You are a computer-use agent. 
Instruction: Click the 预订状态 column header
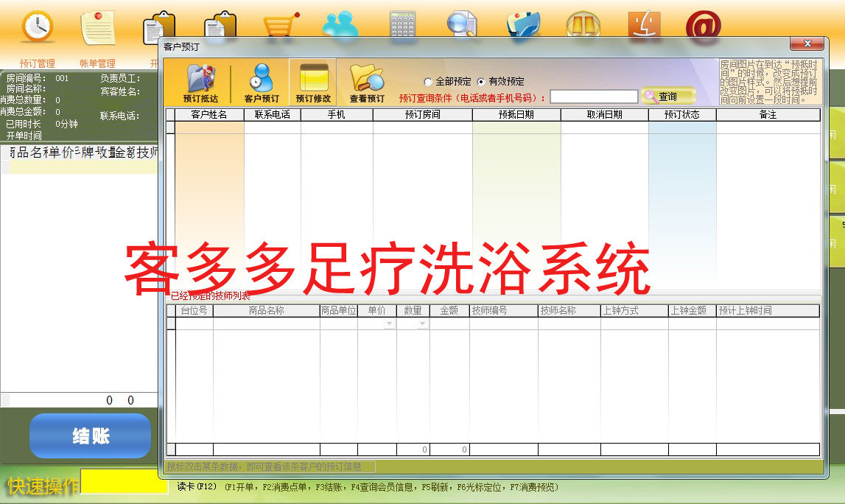(x=682, y=115)
